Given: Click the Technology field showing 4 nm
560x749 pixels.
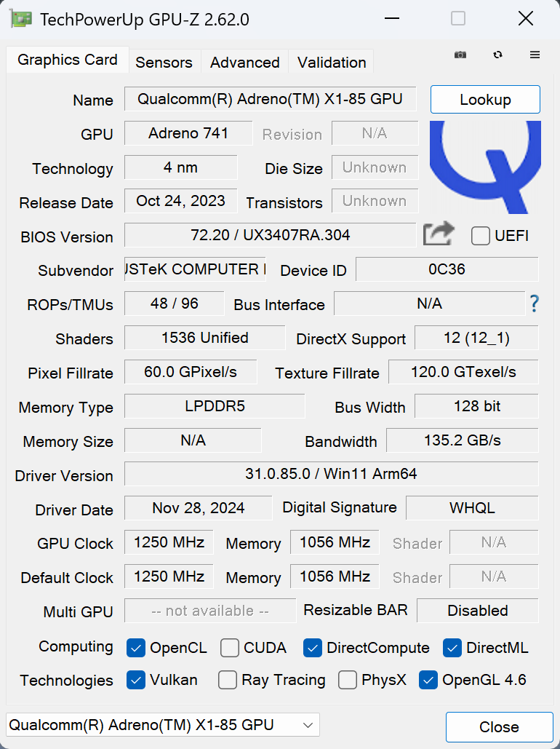Looking at the screenshot, I should point(180,167).
